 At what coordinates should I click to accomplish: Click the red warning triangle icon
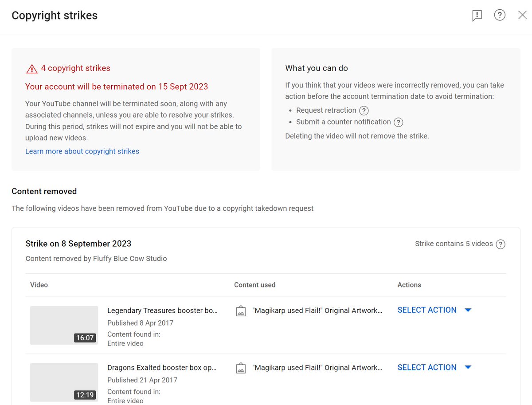click(31, 69)
